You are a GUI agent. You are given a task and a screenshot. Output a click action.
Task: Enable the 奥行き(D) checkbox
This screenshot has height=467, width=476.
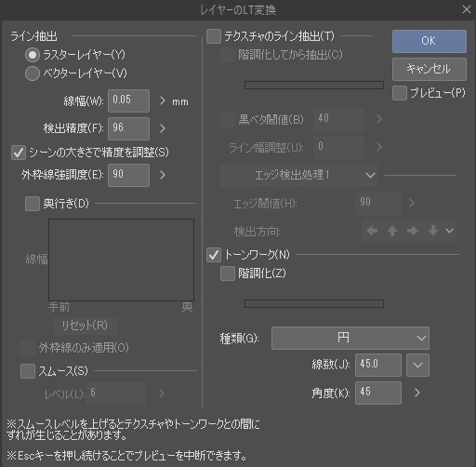33,204
